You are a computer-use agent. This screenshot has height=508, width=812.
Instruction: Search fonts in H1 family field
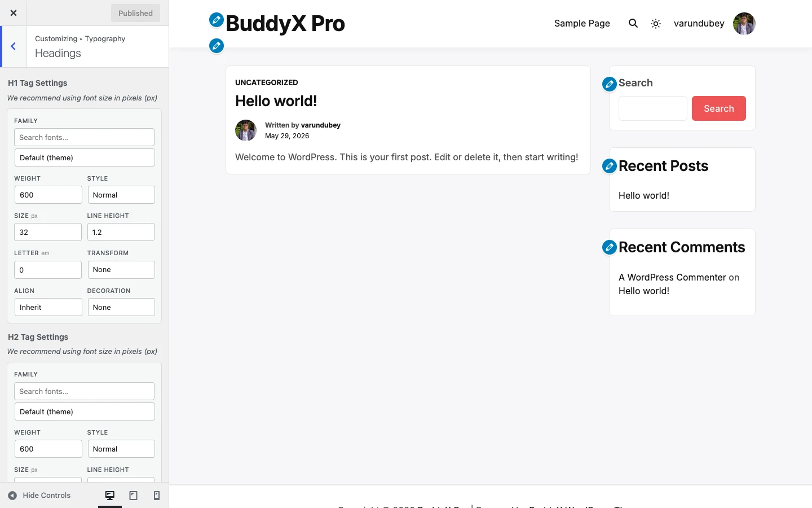coord(85,137)
